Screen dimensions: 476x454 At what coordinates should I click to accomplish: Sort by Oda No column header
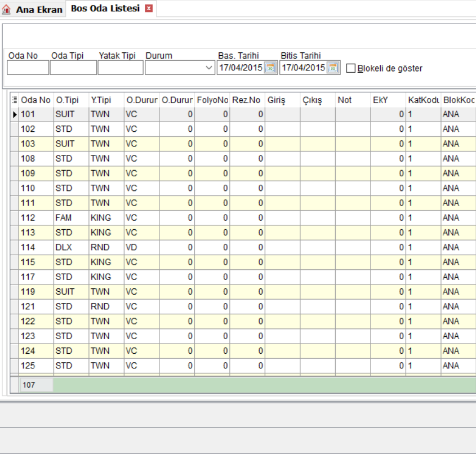[36, 100]
